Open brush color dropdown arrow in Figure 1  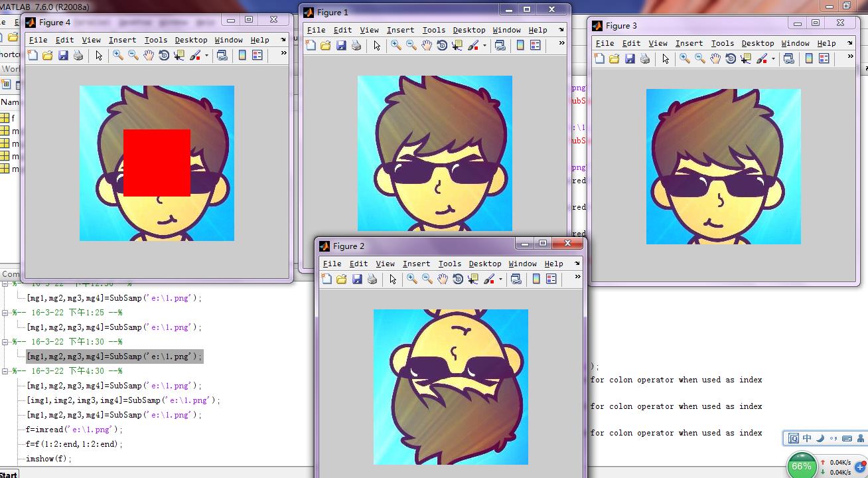click(484, 45)
